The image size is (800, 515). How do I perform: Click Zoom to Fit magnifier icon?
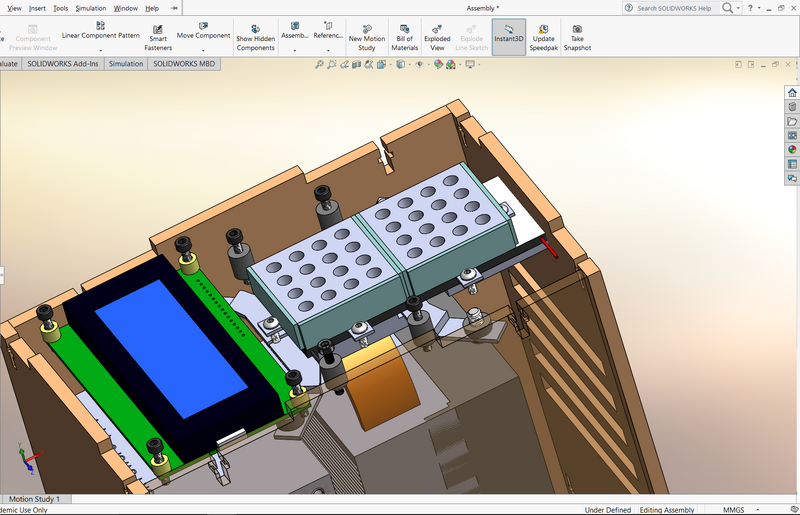(319, 65)
